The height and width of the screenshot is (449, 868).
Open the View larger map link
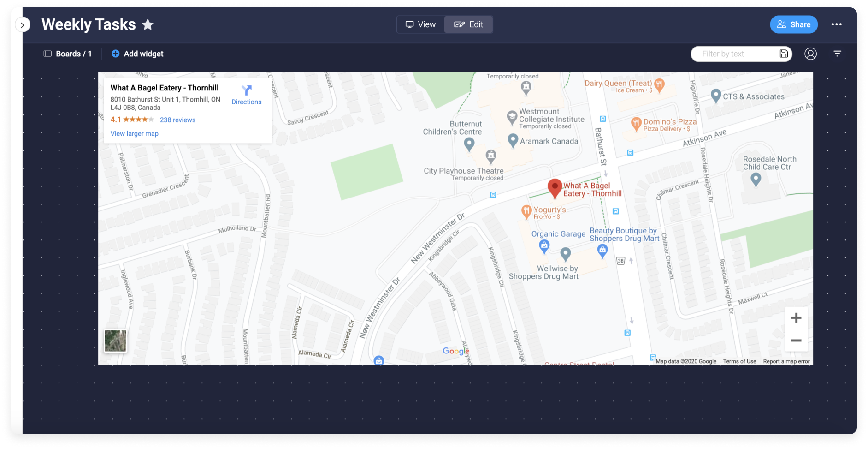(x=135, y=134)
